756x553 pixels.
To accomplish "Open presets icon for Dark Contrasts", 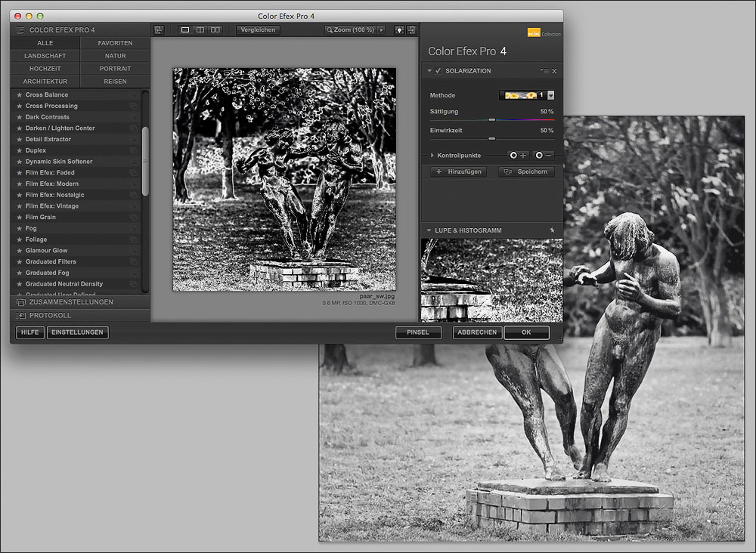I will (134, 117).
